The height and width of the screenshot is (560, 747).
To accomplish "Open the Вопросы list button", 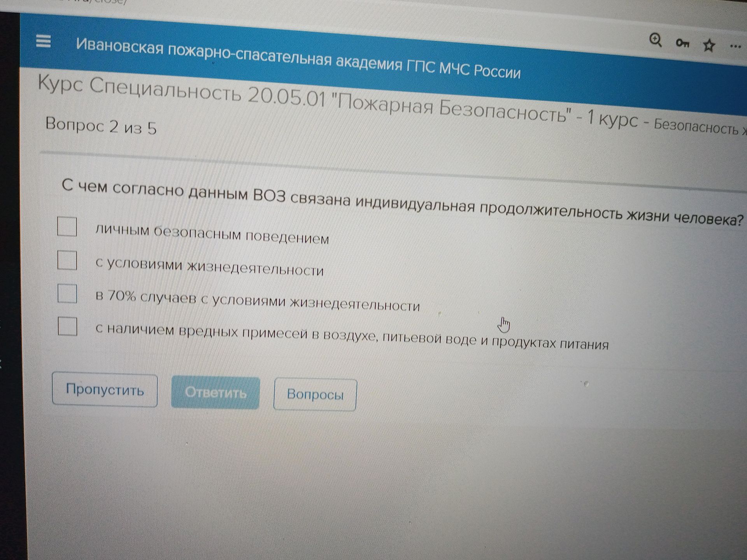I will click(x=315, y=394).
